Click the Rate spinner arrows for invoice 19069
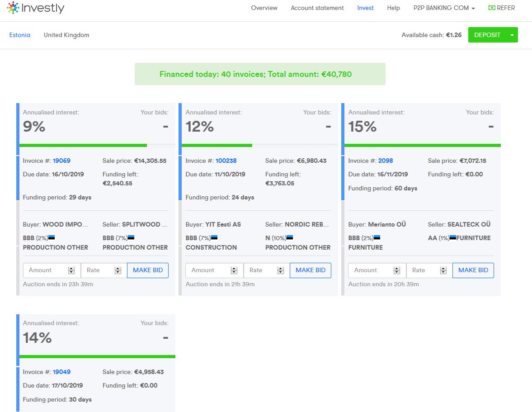Screen dimensions: 532x412 tap(118, 270)
